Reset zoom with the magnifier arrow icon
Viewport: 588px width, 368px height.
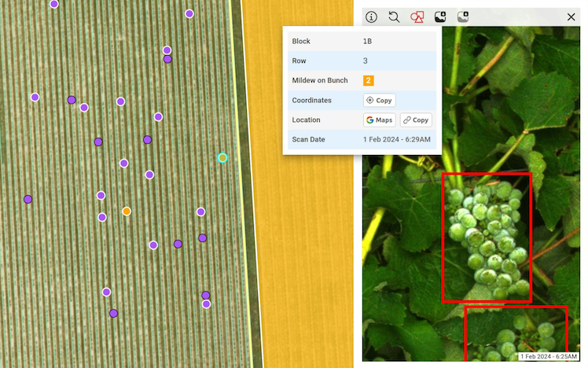(x=394, y=17)
